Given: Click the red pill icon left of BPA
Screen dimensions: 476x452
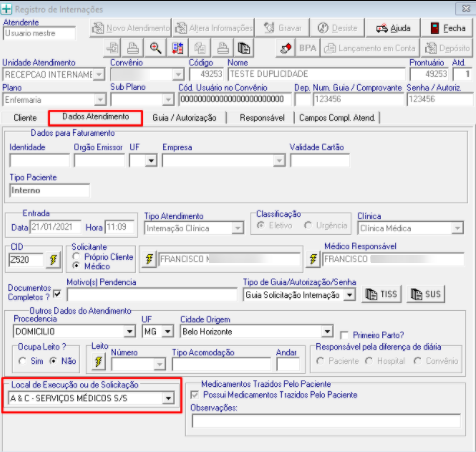Looking at the screenshot, I should click(x=286, y=48).
